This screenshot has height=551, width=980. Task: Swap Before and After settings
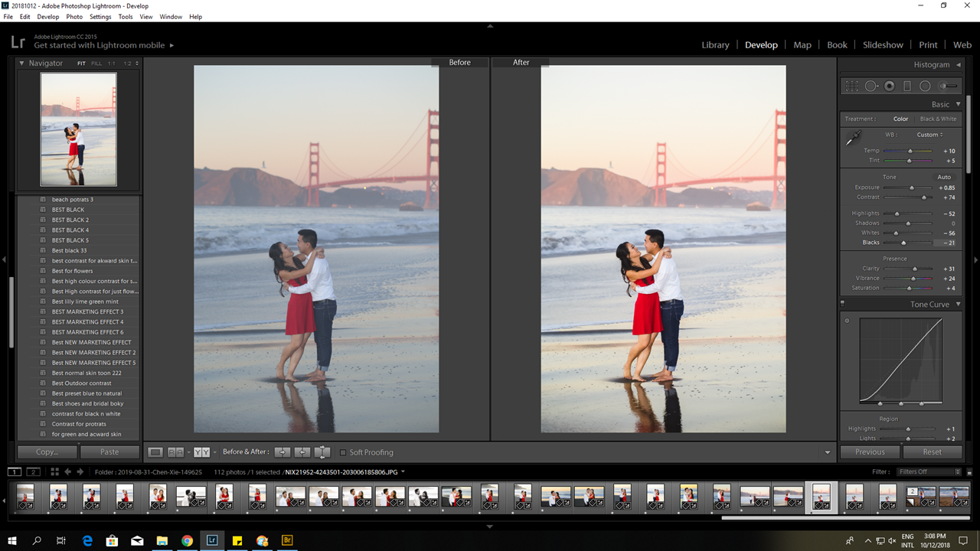pos(322,452)
